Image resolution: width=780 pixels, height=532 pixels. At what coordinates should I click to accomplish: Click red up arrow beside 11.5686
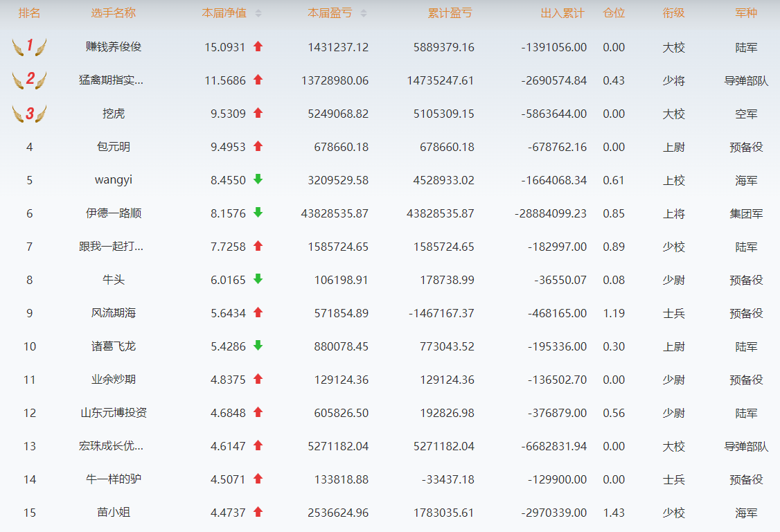(258, 80)
